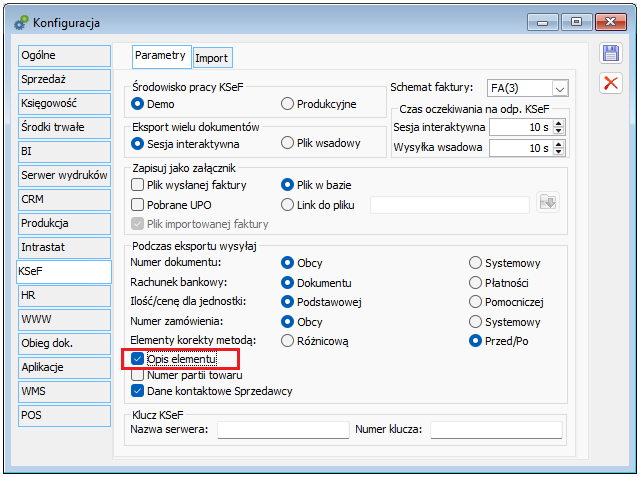
Task: Increase Sesja interaktywna wait time
Action: coord(559,123)
